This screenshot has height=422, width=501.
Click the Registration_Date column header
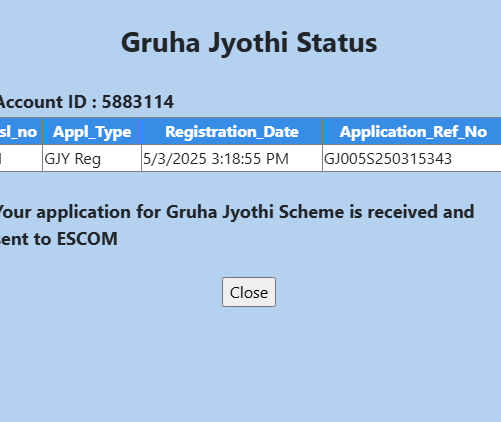coord(232,131)
